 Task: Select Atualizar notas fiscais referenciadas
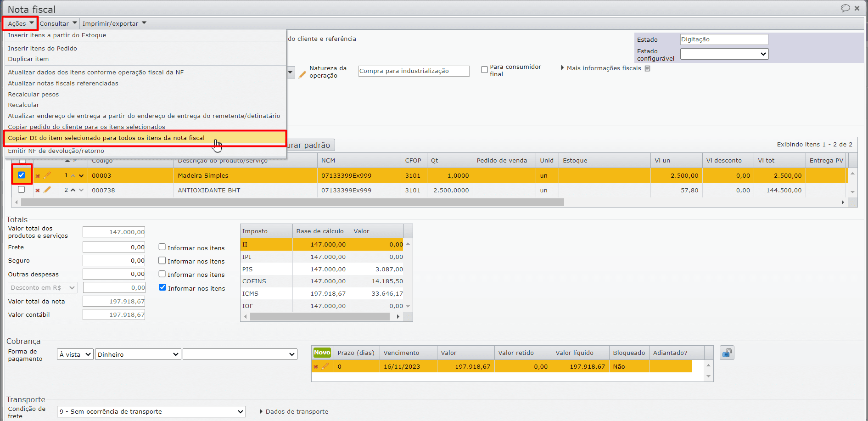click(63, 84)
